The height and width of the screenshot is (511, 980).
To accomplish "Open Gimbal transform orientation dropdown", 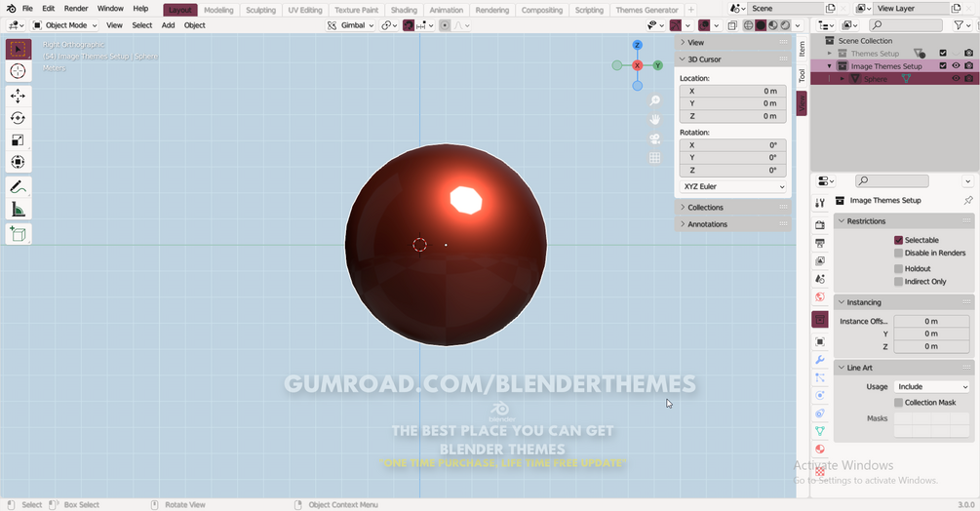I will (351, 25).
